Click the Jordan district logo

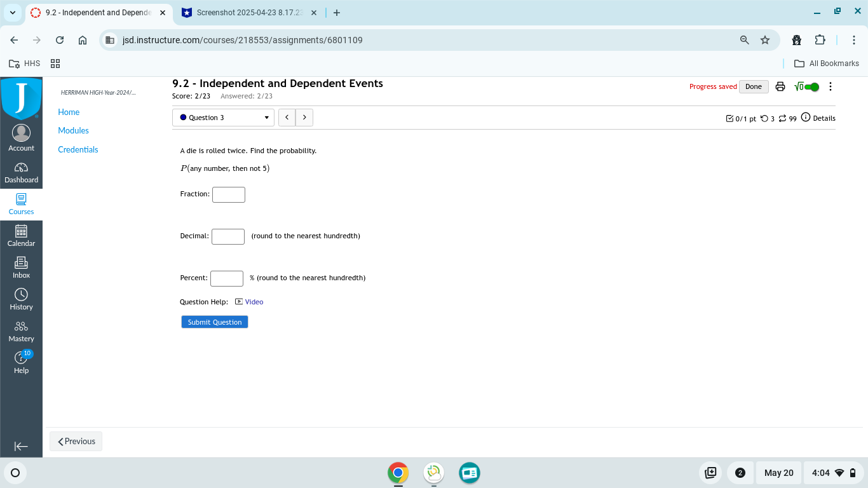(21, 98)
